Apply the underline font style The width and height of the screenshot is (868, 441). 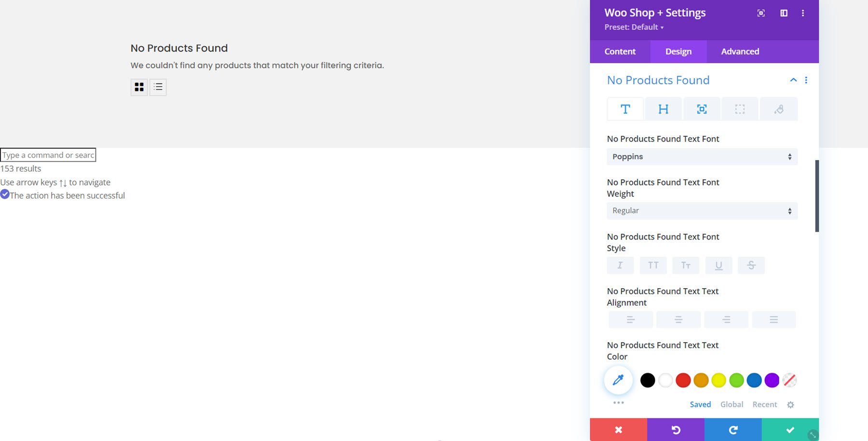(x=719, y=265)
